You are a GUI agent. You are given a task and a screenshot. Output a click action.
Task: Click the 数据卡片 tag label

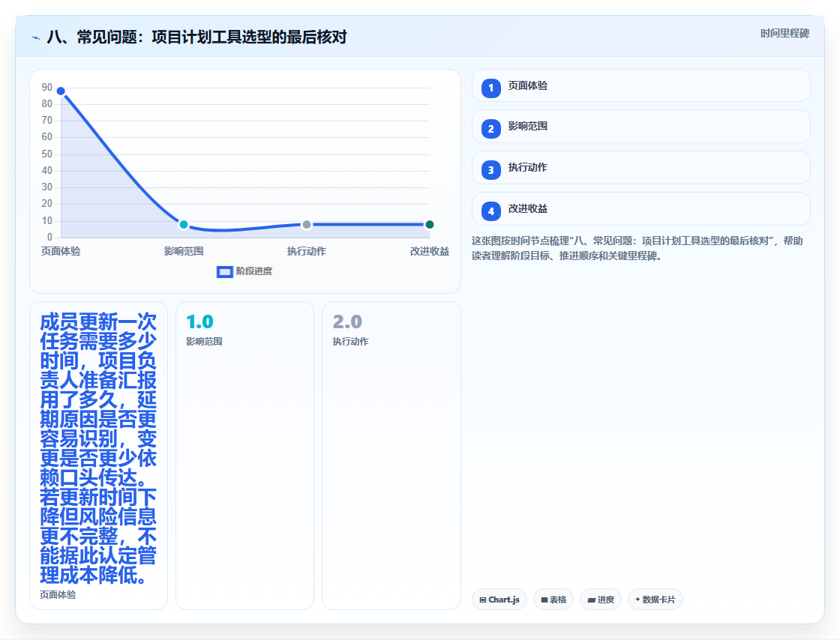[x=659, y=600]
